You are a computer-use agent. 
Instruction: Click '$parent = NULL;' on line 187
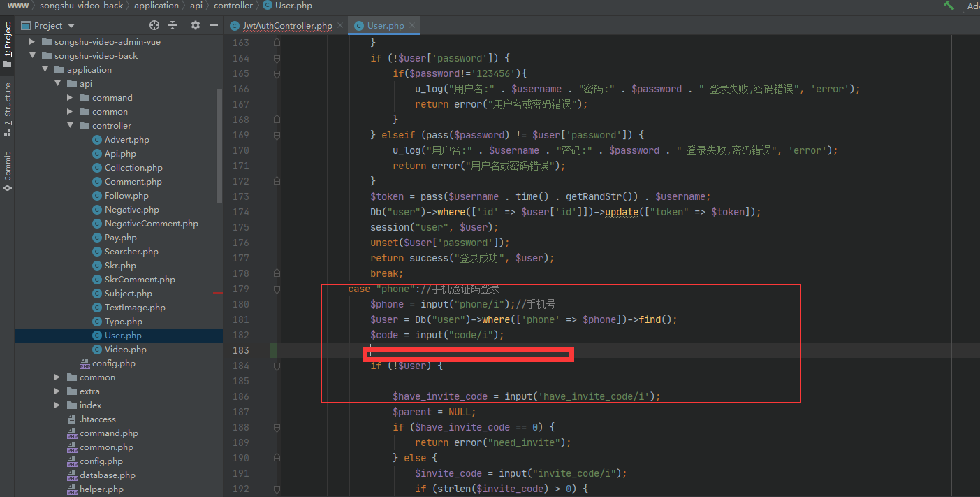[x=434, y=412]
